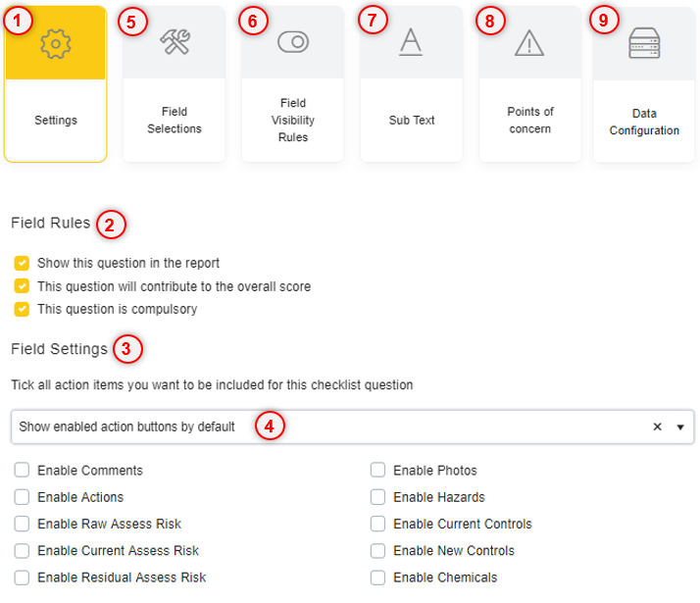Expand the action buttons dropdown arrow
Screen dimensions: 700x603
coord(680,427)
